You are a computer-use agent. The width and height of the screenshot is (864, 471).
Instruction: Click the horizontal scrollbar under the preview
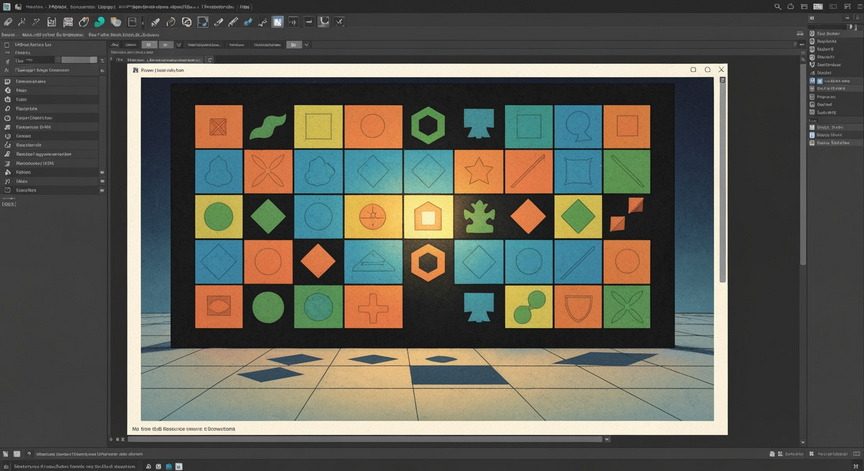click(365, 439)
